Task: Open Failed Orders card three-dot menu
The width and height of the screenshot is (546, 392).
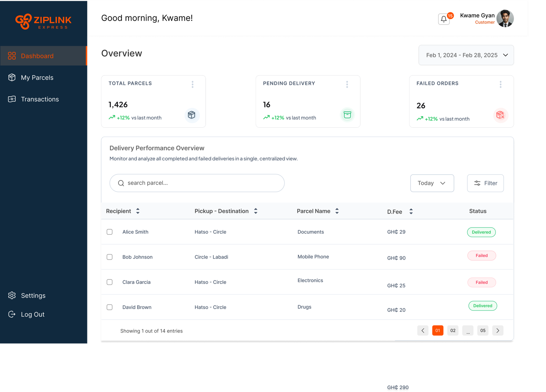Action: pos(500,84)
